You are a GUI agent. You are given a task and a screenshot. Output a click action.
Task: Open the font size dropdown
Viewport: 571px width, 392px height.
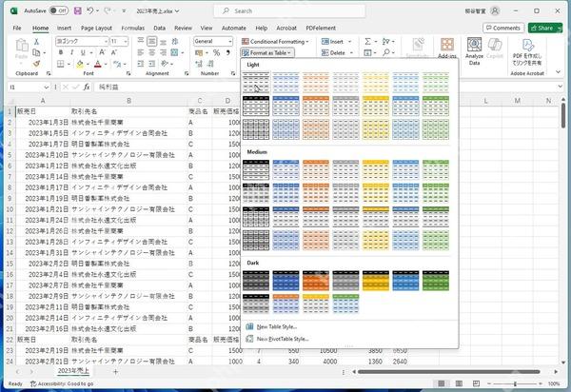click(x=126, y=42)
